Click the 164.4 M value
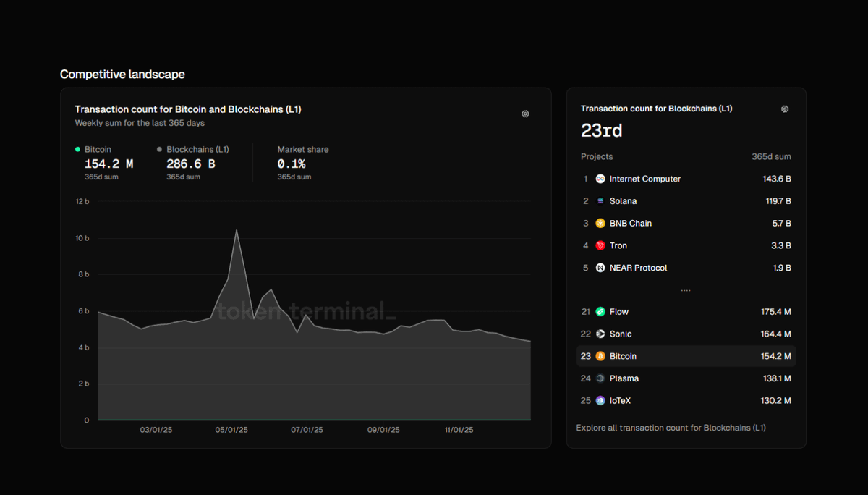The image size is (868, 495). click(x=775, y=334)
